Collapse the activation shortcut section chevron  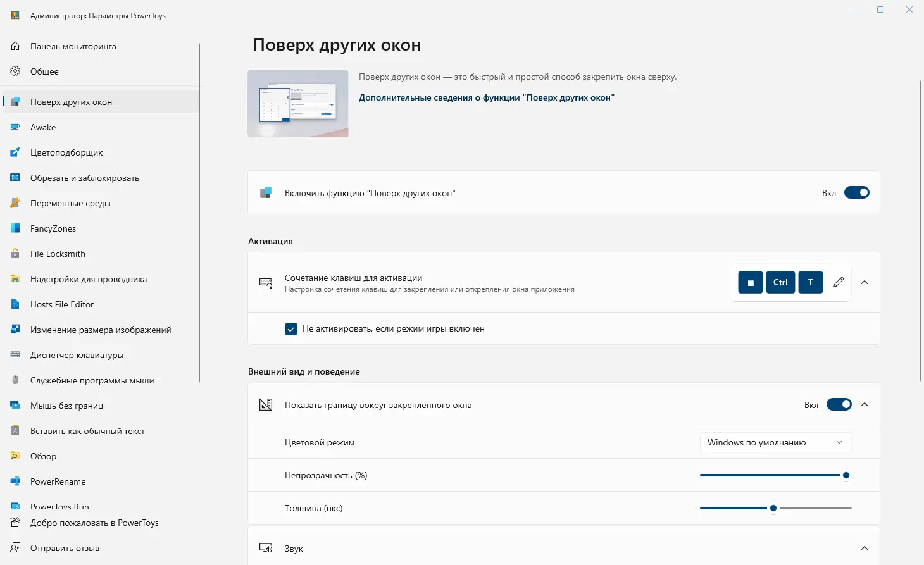pos(865,282)
